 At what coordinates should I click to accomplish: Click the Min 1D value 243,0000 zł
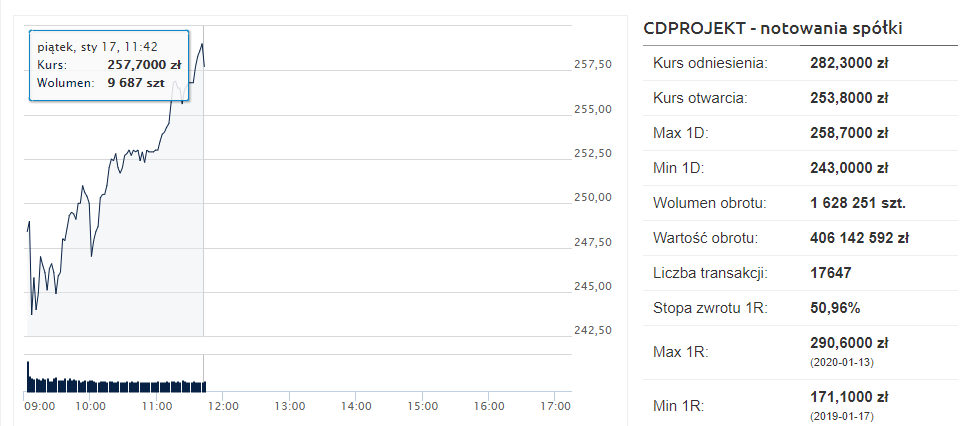click(849, 168)
